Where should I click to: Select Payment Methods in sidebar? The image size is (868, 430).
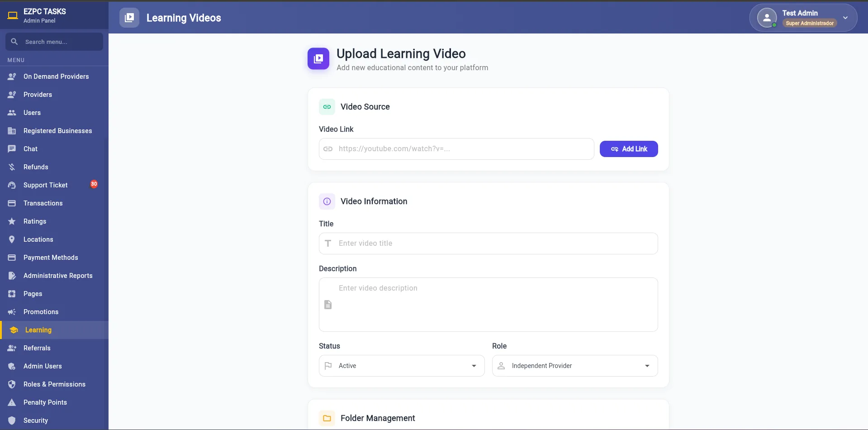point(54,258)
